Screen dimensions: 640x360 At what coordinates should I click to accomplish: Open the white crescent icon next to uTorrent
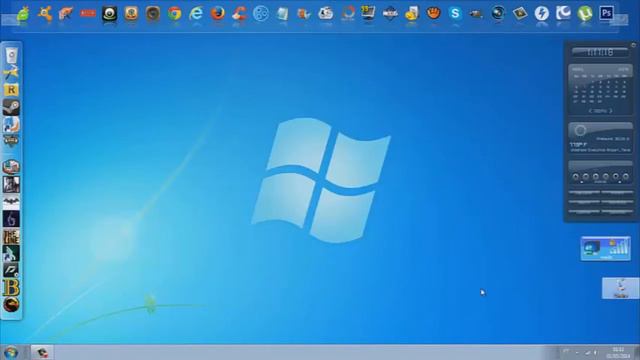(x=563, y=13)
